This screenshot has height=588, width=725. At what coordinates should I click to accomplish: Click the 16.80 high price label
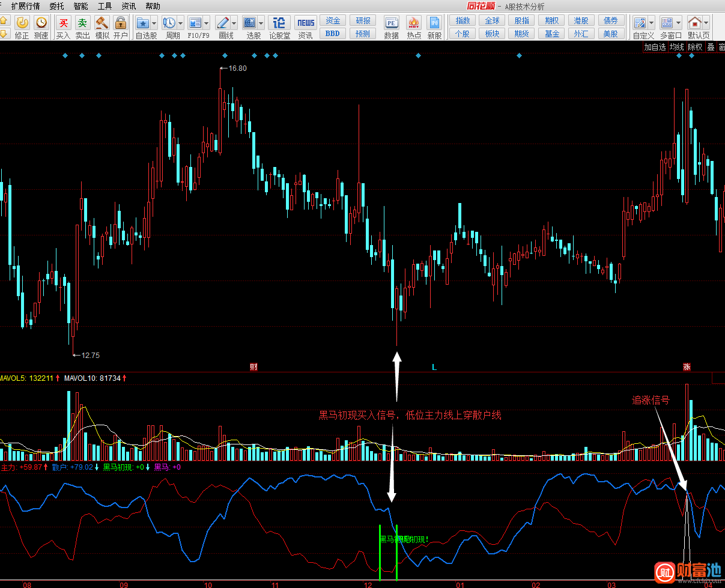tap(237, 68)
